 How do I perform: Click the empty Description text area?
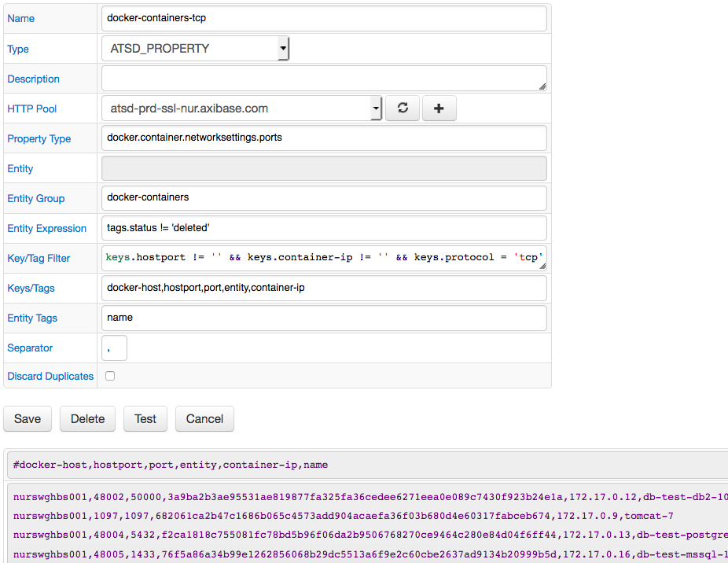pos(324,78)
